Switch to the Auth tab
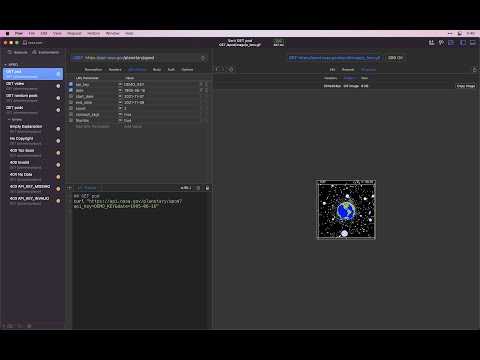Viewport: 480px width, 360px height. tap(171, 70)
